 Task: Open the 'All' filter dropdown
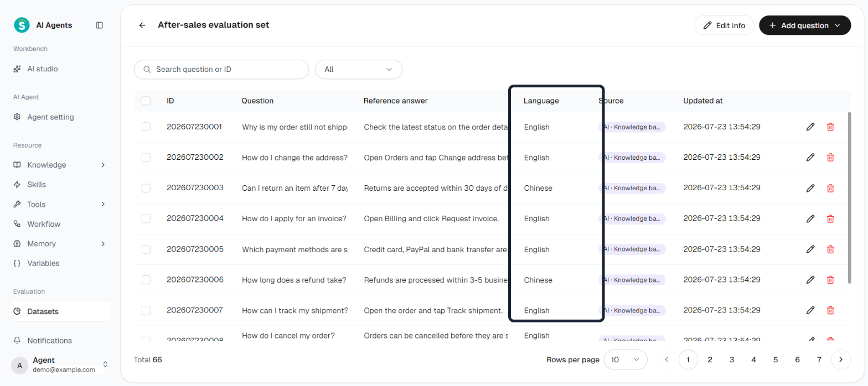pos(359,70)
